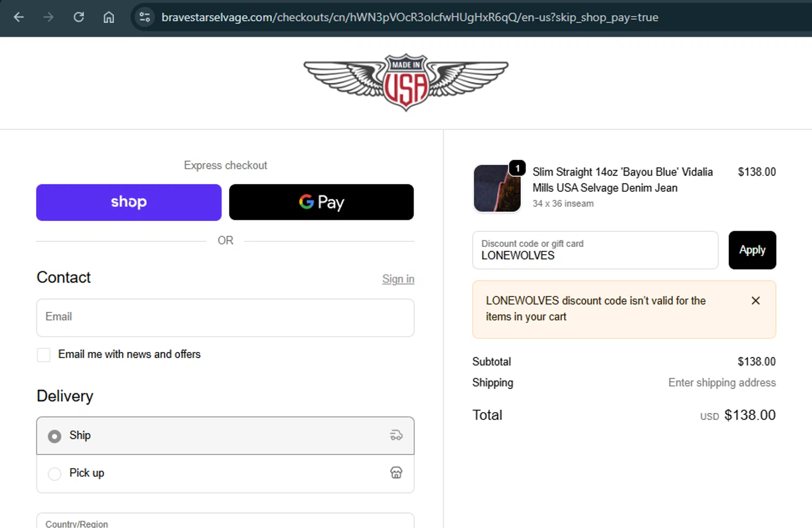This screenshot has width=812, height=528.
Task: Click the Slim Straight 14oz jean title
Action: pyautogui.click(x=623, y=180)
